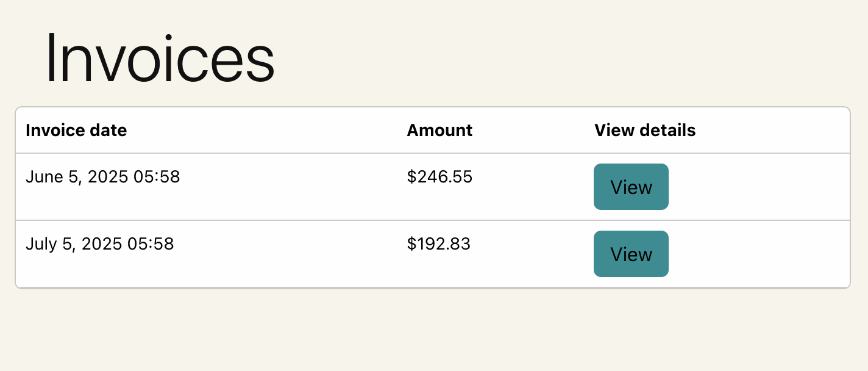868x371 pixels.
Task: Open details of the $246.55 invoice
Action: click(x=631, y=187)
